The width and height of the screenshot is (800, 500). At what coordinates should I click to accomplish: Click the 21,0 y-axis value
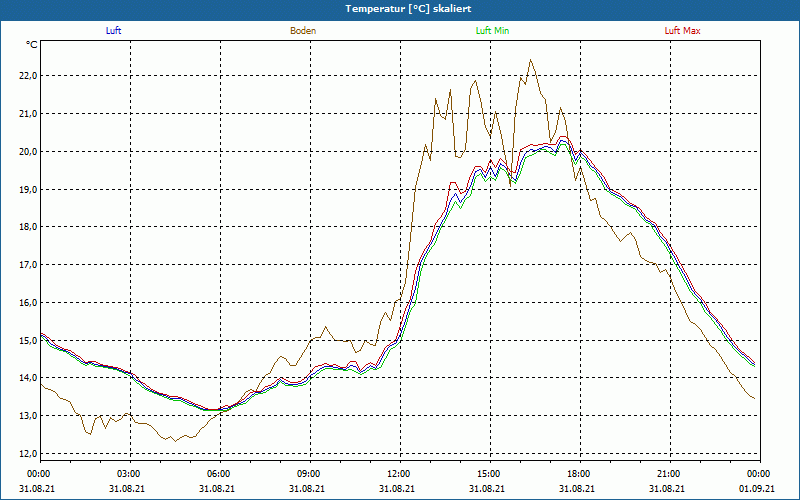click(29, 113)
